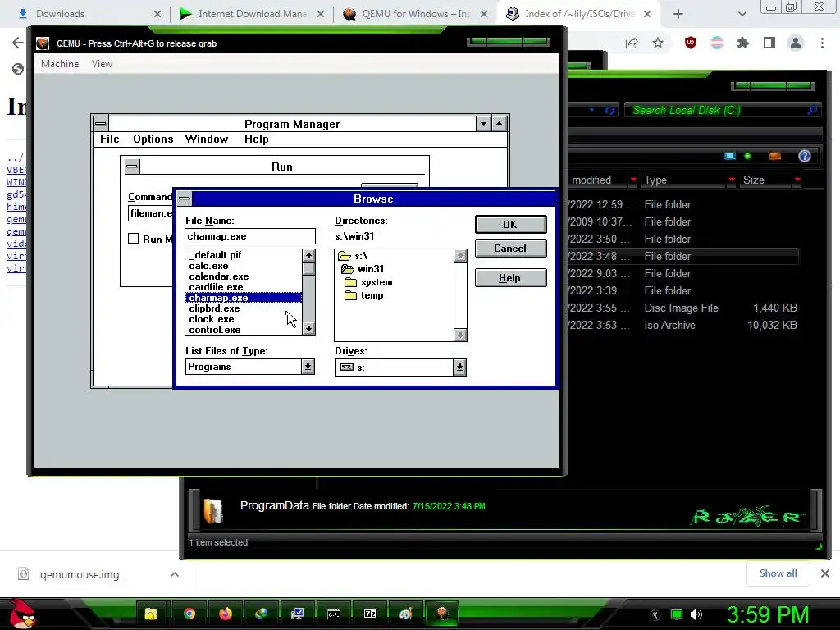Viewport: 840px width, 630px height.
Task: Open Paint from the taskbar
Action: point(405,614)
